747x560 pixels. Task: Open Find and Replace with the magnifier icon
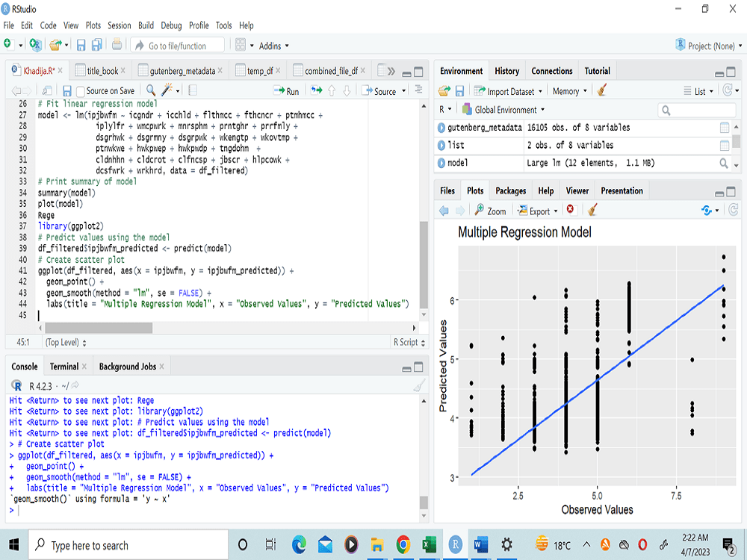click(149, 90)
